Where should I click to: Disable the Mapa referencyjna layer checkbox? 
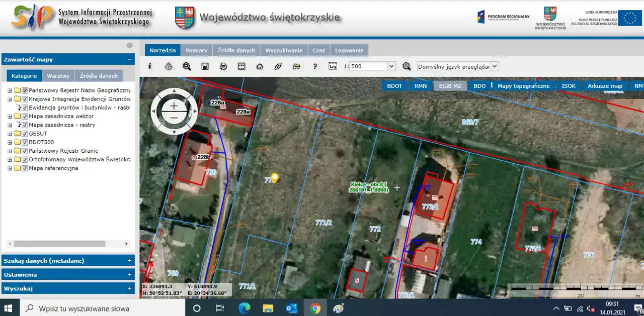tap(25, 168)
